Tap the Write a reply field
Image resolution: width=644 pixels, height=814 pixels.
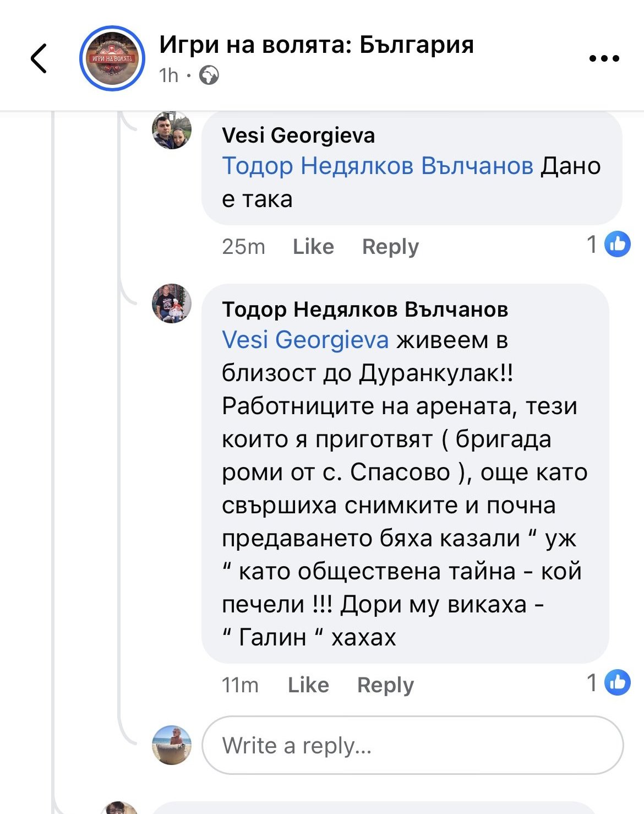click(413, 745)
